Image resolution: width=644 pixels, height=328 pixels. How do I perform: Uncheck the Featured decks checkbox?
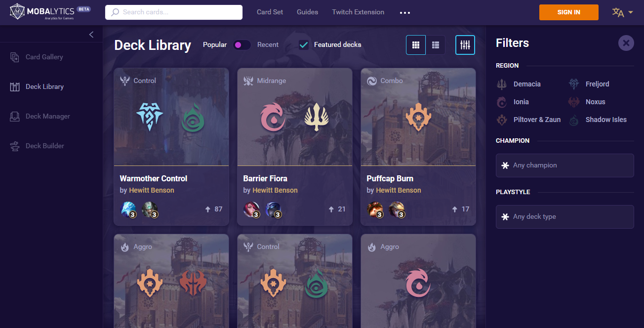point(304,45)
